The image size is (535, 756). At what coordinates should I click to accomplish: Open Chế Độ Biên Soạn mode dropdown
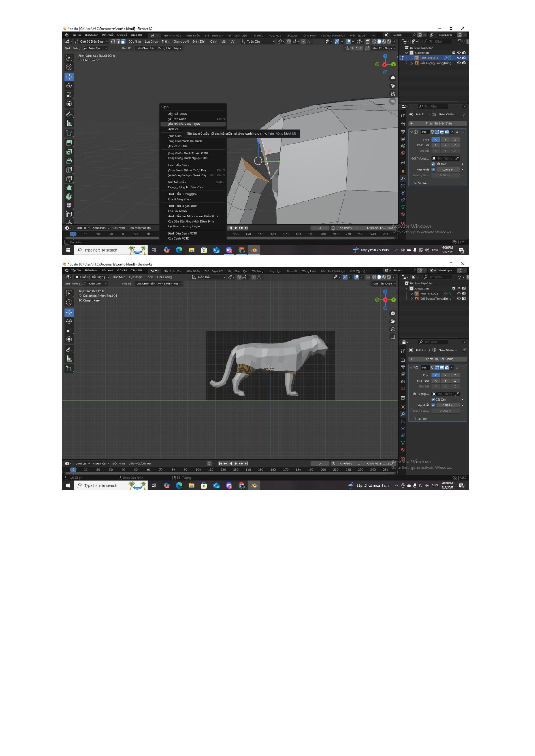tap(92, 41)
